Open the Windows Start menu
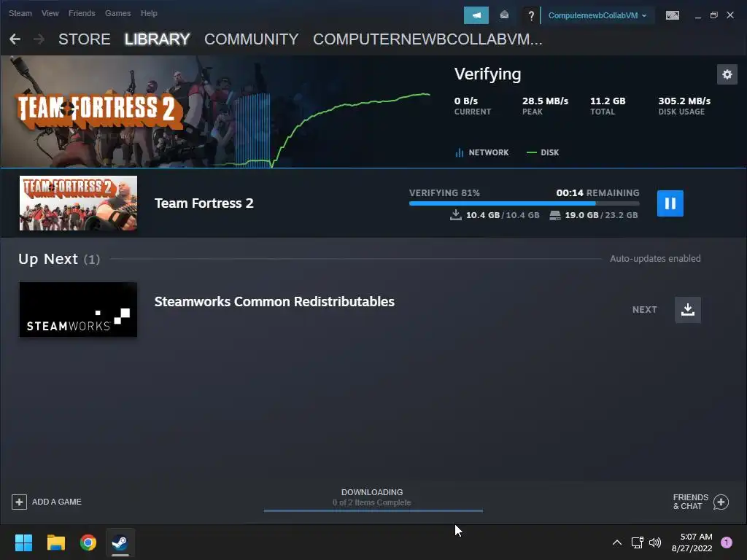This screenshot has height=560, width=747. (x=23, y=542)
